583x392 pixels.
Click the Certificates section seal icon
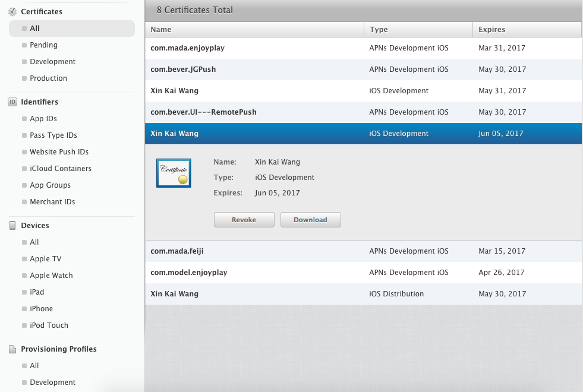[12, 12]
